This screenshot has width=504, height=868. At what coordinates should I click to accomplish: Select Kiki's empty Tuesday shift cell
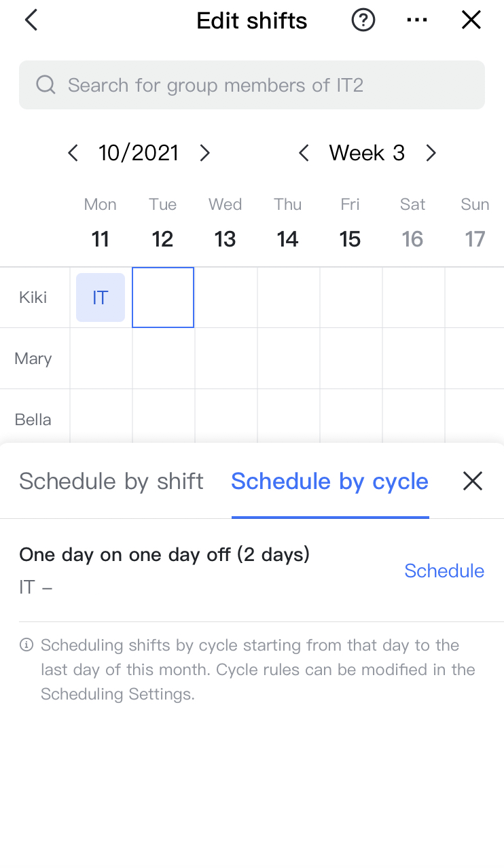pyautogui.click(x=163, y=297)
